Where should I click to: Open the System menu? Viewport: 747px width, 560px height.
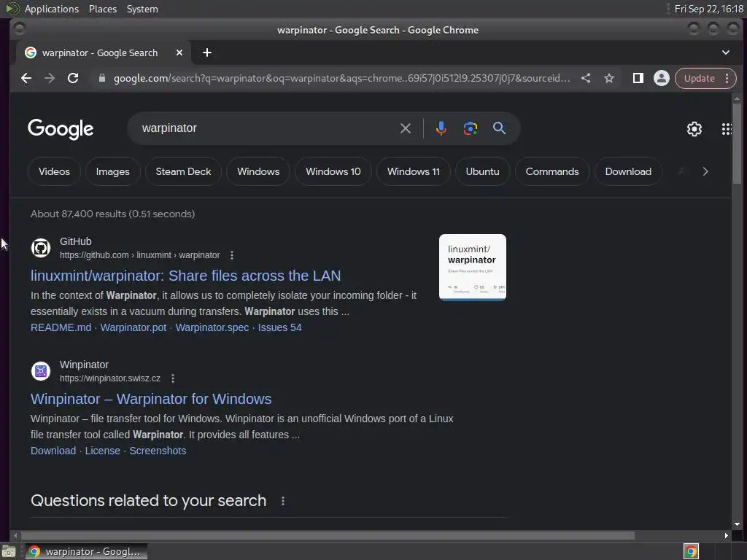click(142, 9)
